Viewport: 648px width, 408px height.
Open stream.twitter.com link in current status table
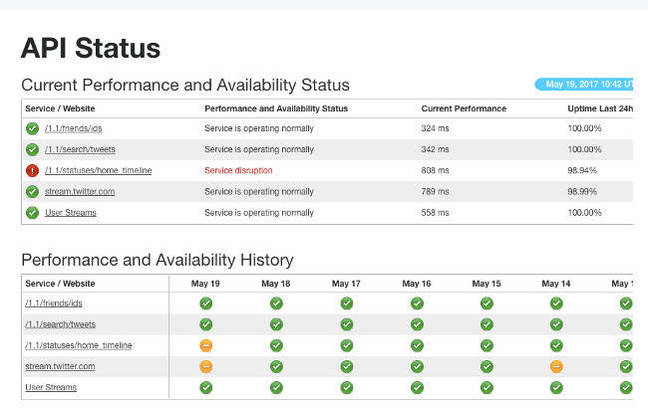click(80, 191)
